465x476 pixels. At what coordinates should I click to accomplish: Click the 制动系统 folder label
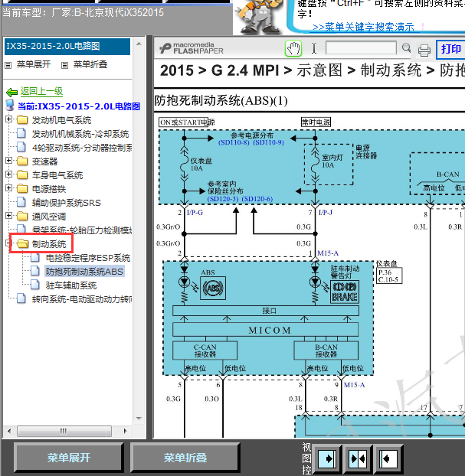49,244
